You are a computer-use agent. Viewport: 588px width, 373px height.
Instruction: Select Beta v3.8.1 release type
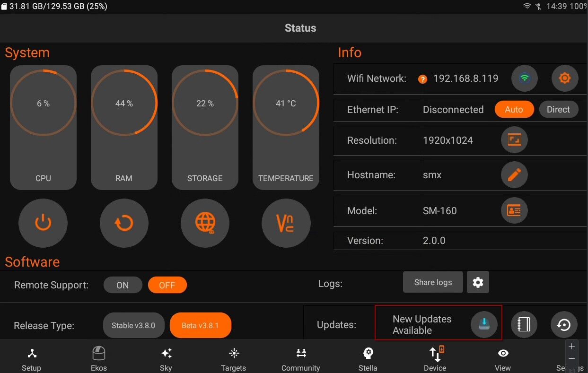[201, 325]
